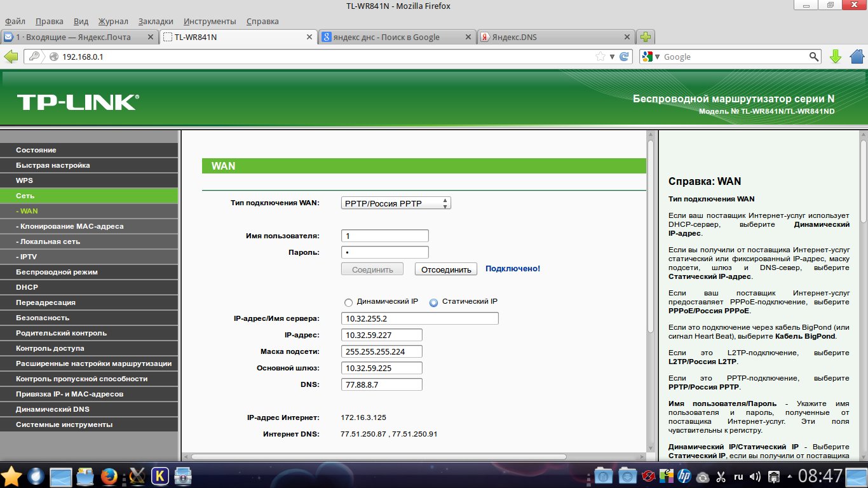Open Родительский контроль settings
Image resolution: width=868 pixels, height=488 pixels.
(x=89, y=333)
